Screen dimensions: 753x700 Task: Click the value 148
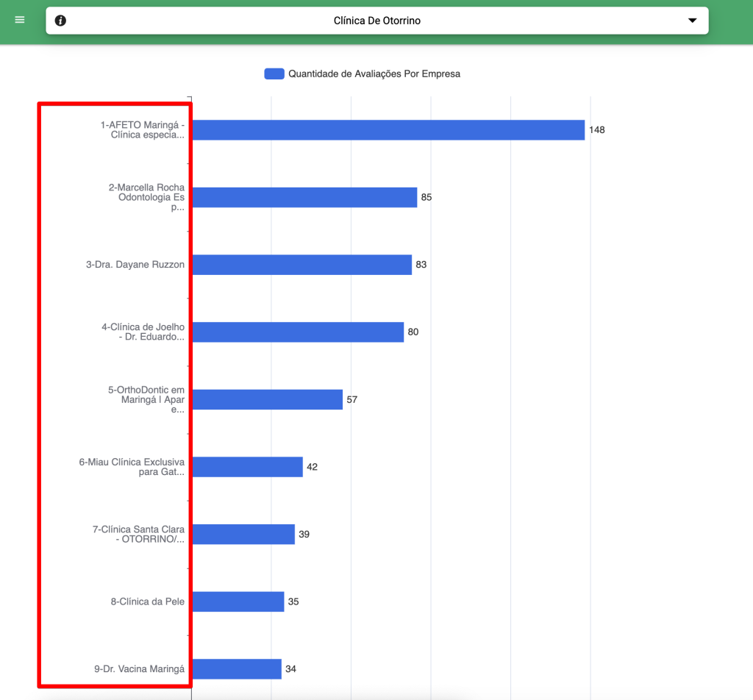click(597, 130)
